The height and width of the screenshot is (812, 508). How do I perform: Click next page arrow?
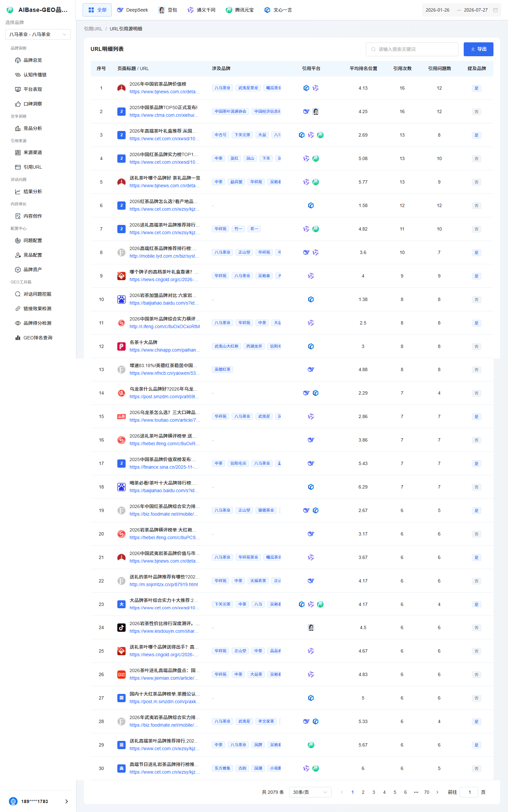(x=437, y=792)
